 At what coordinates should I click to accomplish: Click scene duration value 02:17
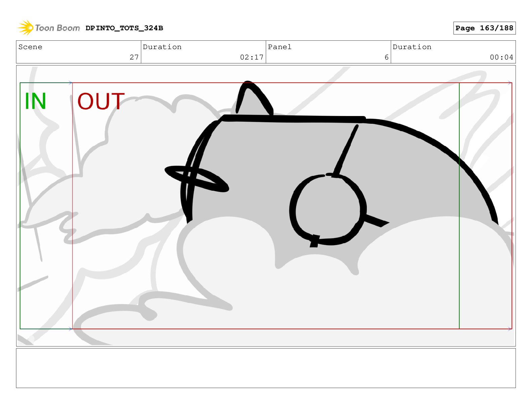point(252,57)
